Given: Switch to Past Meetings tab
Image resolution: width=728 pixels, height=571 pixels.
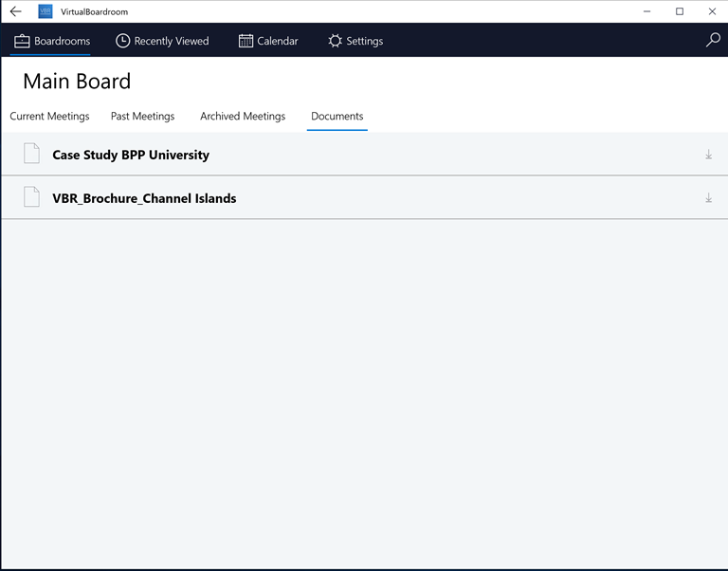Looking at the screenshot, I should (x=142, y=116).
